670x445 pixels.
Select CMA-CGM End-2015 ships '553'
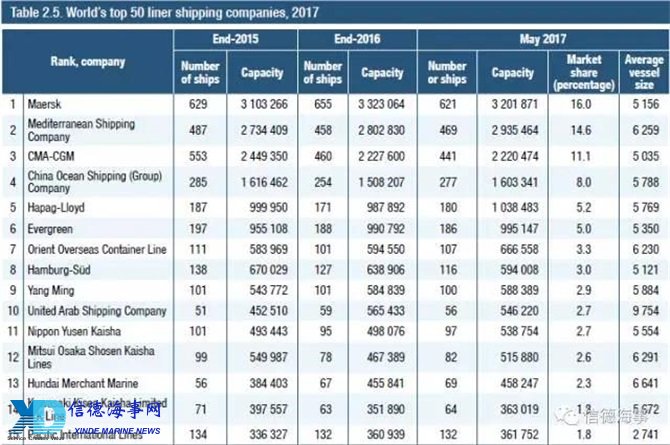(x=198, y=156)
